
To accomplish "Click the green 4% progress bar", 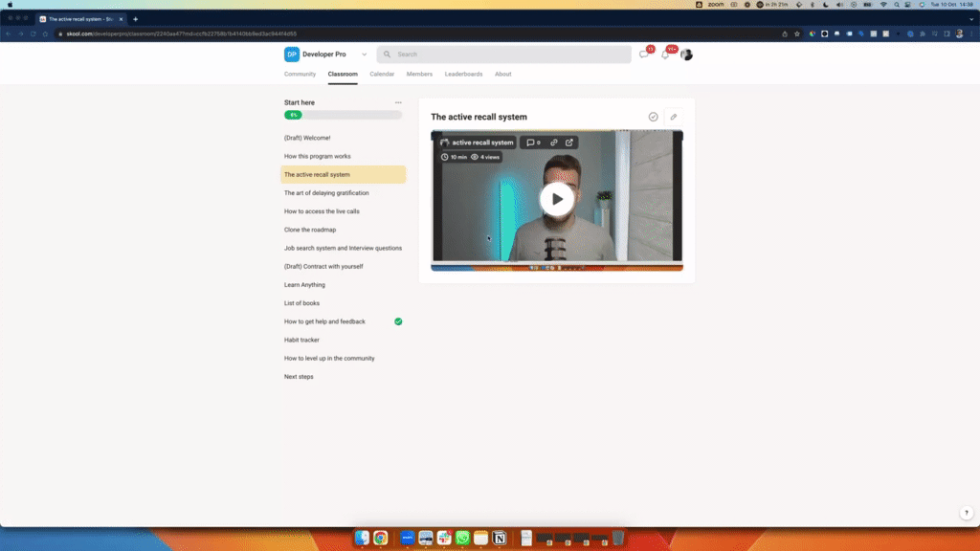I will pos(293,114).
